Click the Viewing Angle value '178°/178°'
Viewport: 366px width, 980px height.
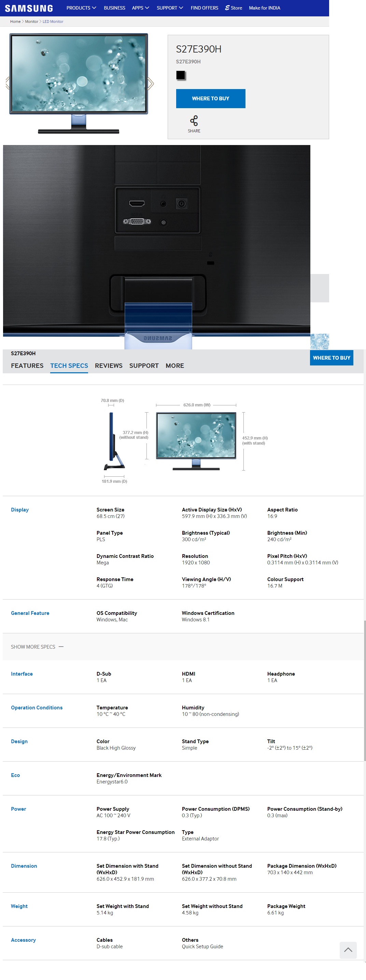click(x=194, y=586)
